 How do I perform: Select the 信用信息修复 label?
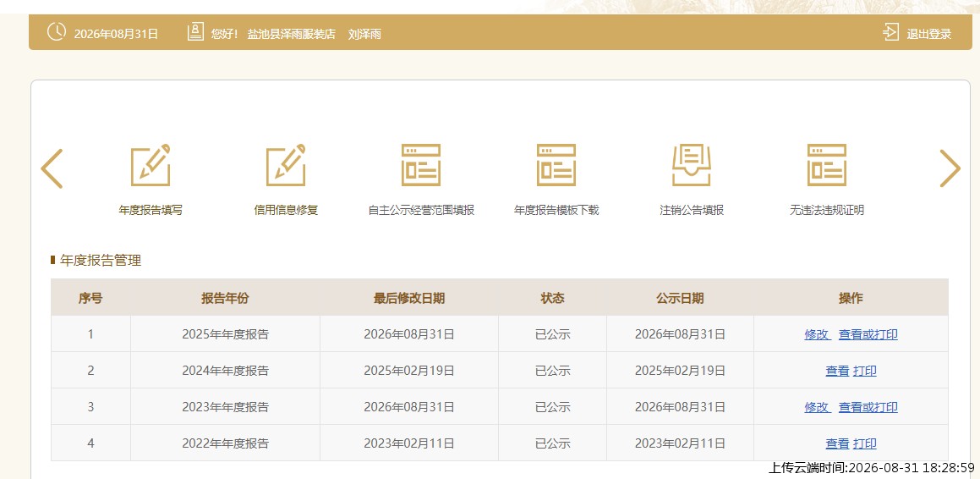tap(286, 210)
